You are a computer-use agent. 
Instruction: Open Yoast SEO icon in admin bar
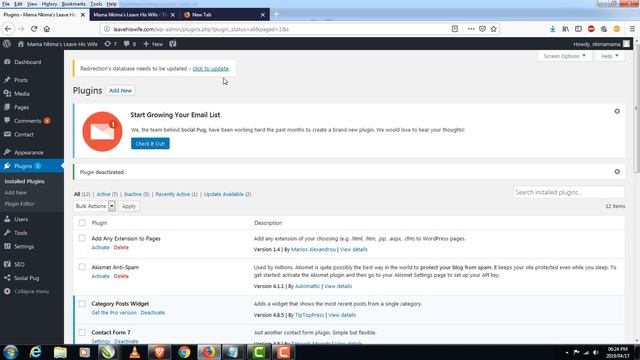click(x=173, y=44)
